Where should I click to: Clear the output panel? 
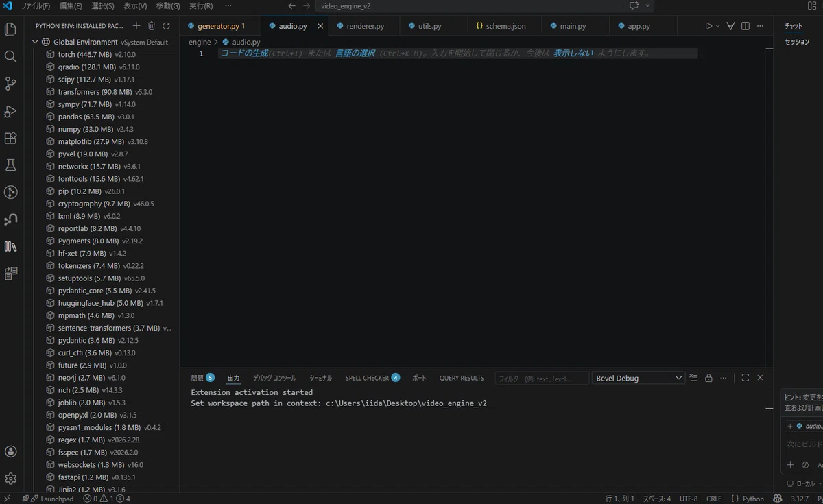point(693,378)
